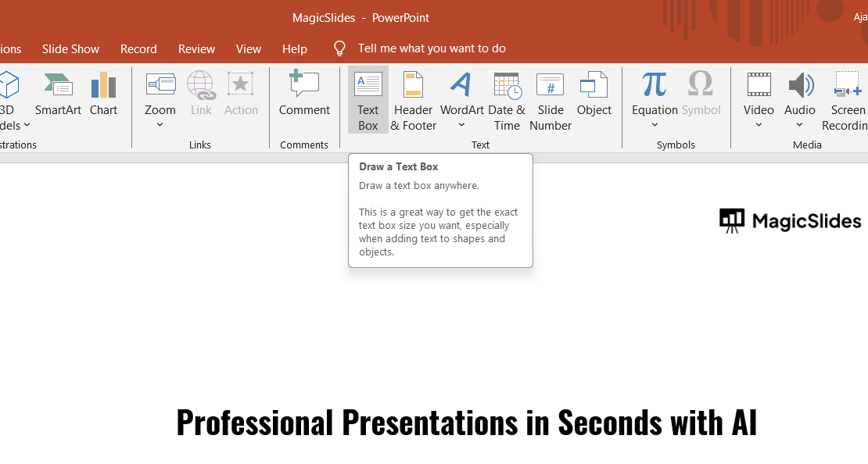Click the Link globe icon

click(201, 84)
